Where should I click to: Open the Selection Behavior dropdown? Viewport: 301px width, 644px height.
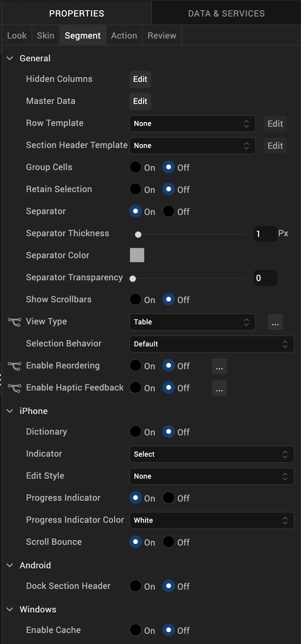211,344
